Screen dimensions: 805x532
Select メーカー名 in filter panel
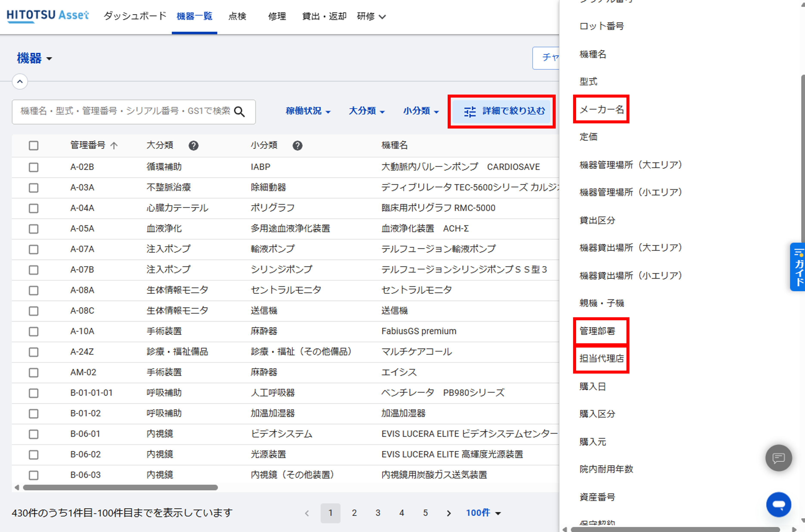coord(601,109)
